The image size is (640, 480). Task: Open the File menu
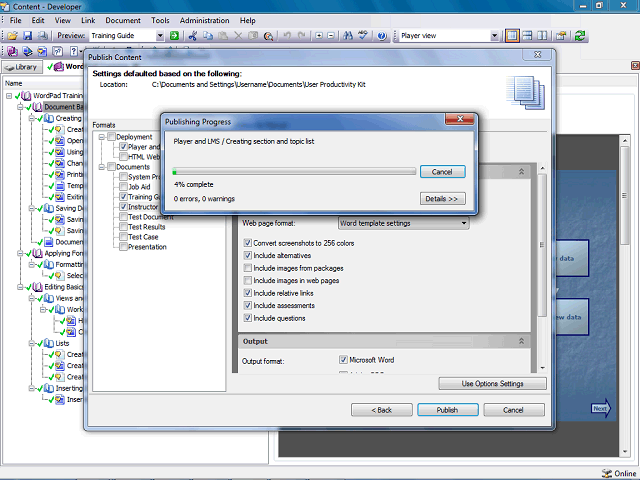(x=16, y=20)
